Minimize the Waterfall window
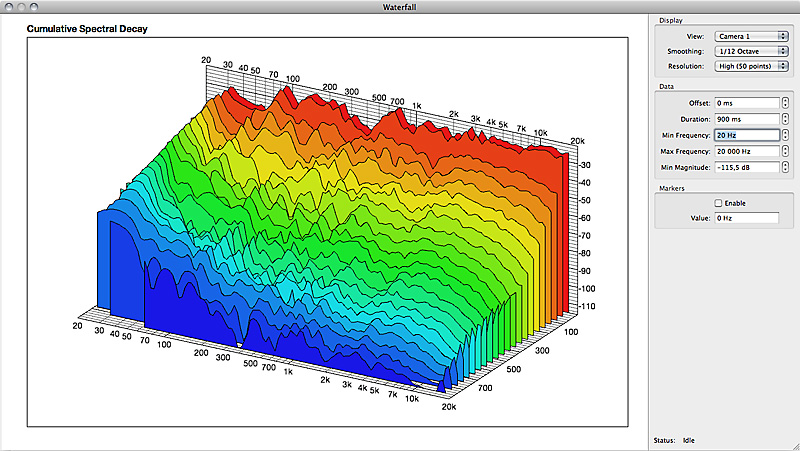Image resolution: width=800 pixels, height=451 pixels. coord(21,7)
